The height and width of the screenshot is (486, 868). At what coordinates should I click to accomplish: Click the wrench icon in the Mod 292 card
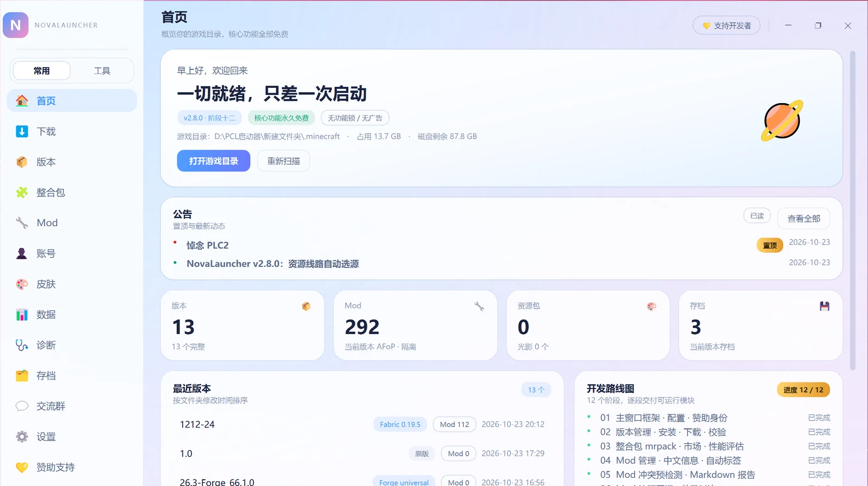(479, 306)
